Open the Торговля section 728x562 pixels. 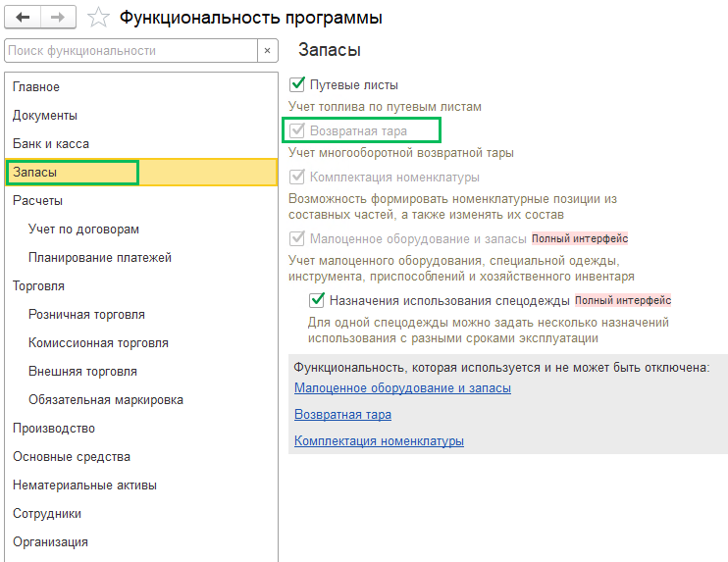pos(141,285)
